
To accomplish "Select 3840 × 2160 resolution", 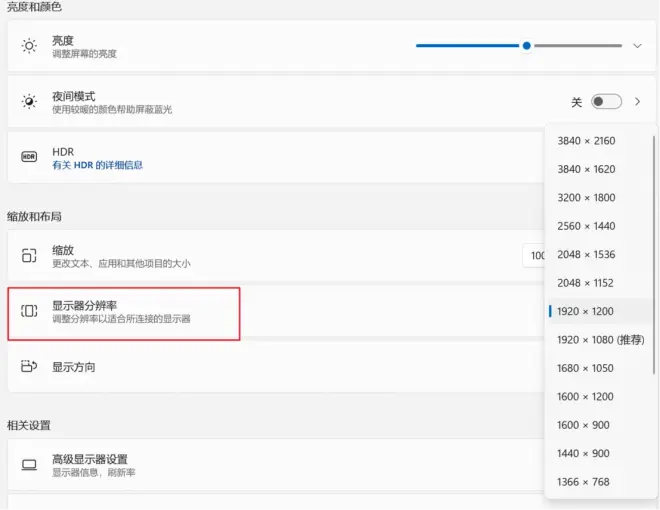I will pos(599,141).
